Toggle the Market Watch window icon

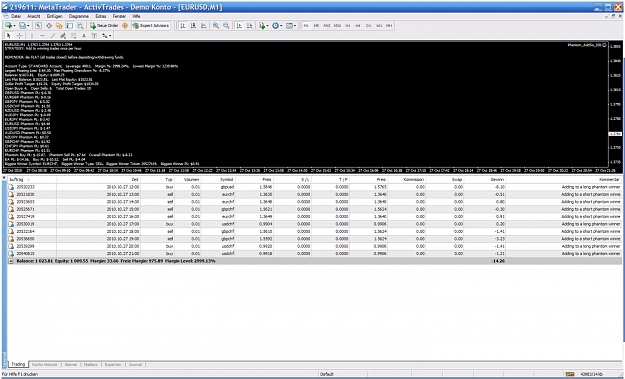point(38,26)
